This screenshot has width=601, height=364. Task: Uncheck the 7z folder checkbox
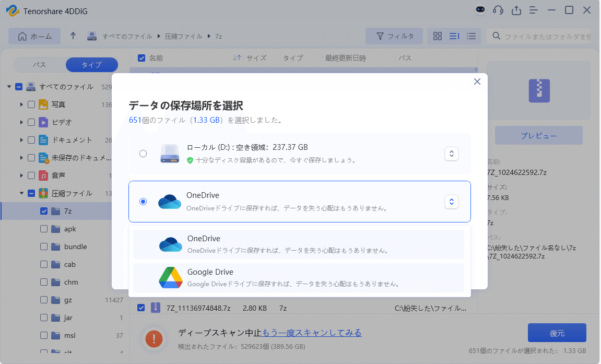tap(44, 211)
